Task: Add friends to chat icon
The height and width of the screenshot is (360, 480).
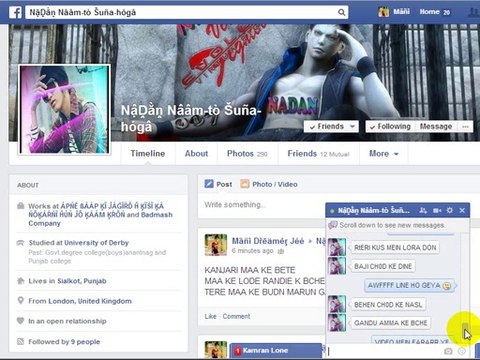Action: [423, 210]
